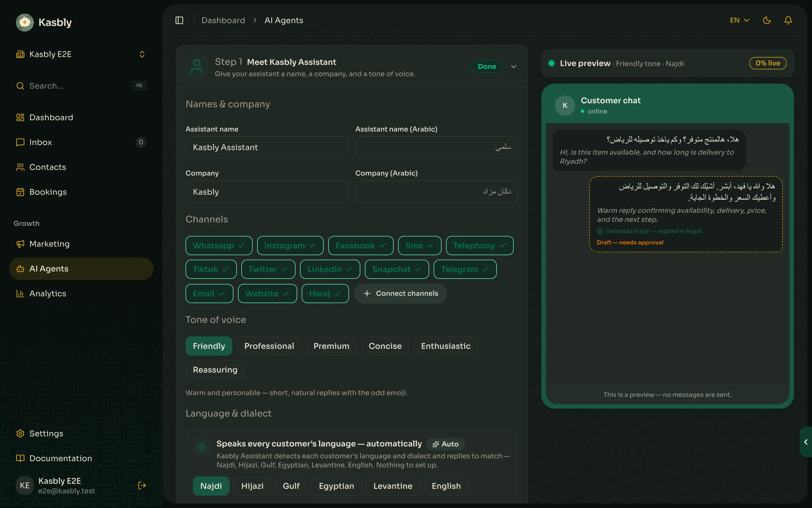The image size is (812, 508).
Task: Click the building icon next to Kasbly E2E
Action: click(20, 54)
